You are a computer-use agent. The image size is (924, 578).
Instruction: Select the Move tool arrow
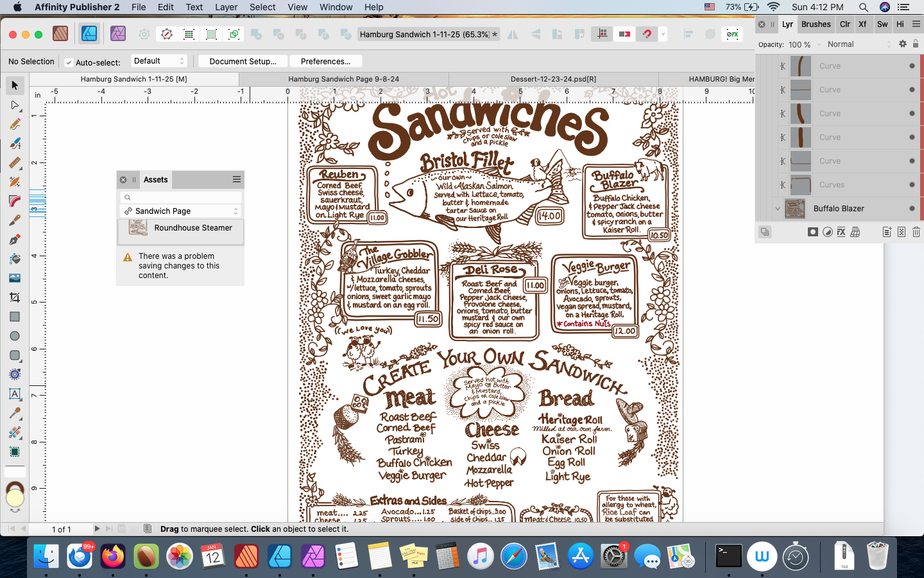point(15,85)
